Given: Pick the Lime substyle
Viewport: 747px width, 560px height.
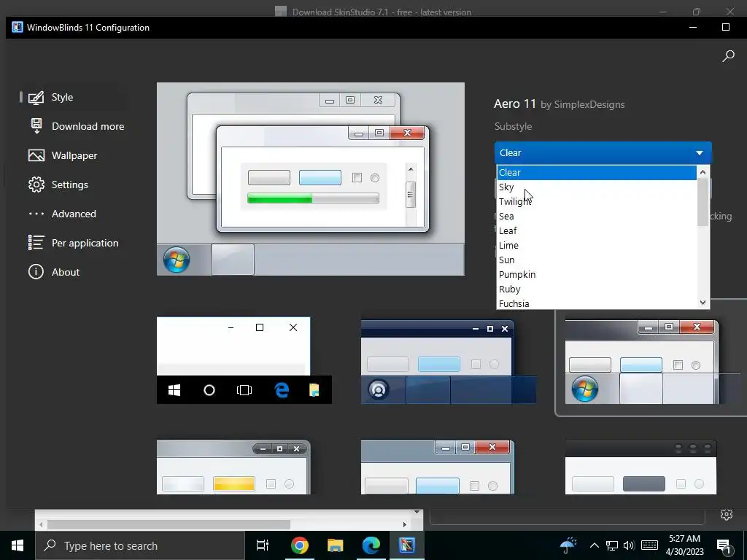Looking at the screenshot, I should point(597,245).
